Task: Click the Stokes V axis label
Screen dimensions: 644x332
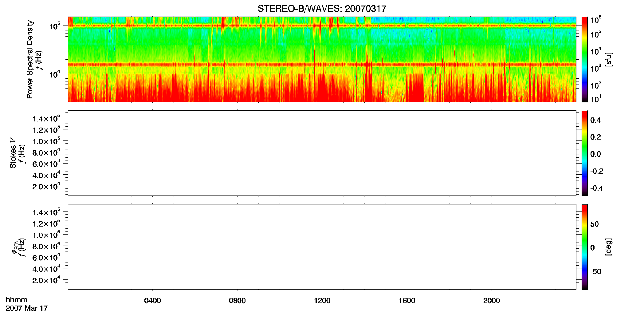Action: (13, 153)
